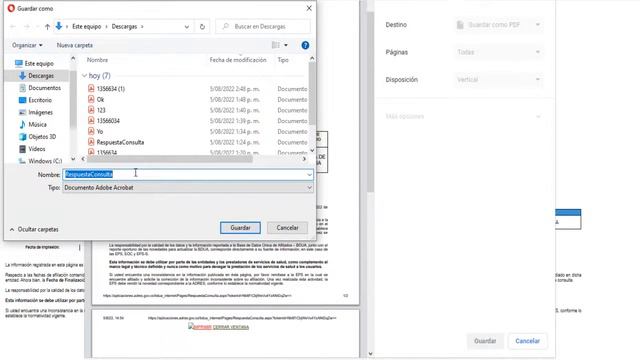Click Guardar in Save dialog
This screenshot has height=360, width=640.
point(240,228)
